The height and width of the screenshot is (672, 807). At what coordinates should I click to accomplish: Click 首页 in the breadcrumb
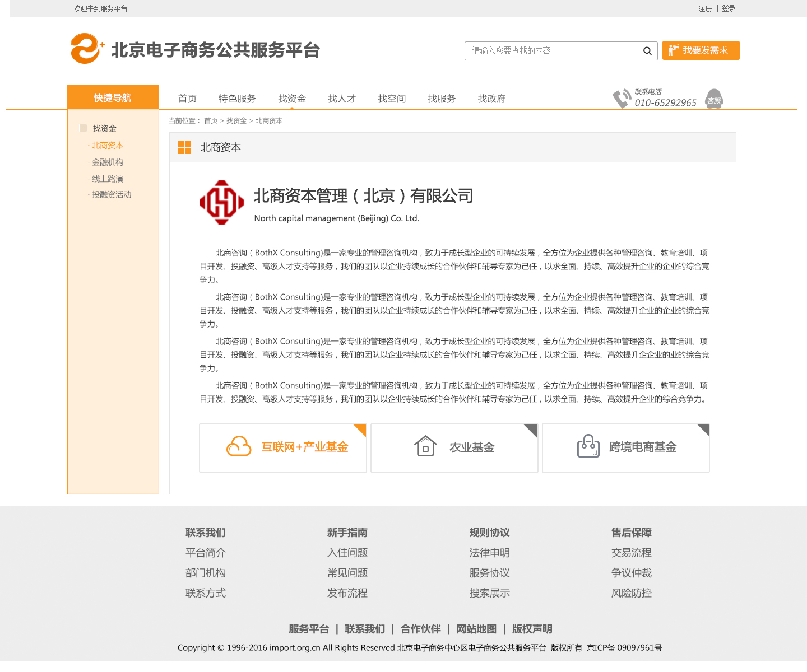(x=211, y=121)
